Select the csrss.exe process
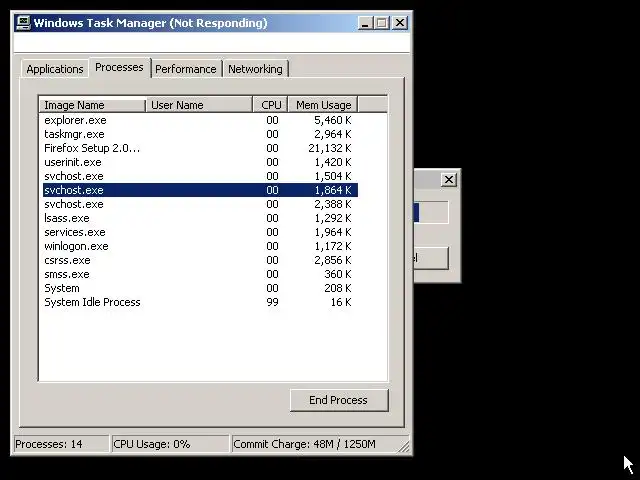Screen dimensions: 640x480 [x=200, y=260]
